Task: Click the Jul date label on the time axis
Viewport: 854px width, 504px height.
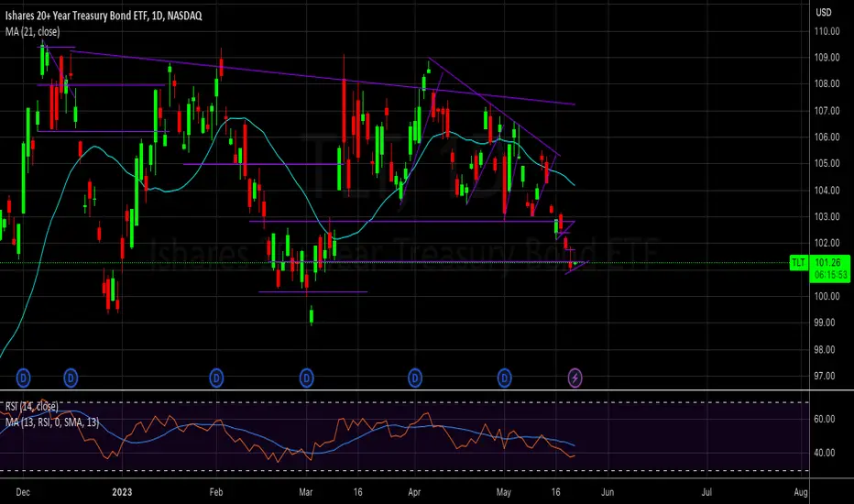Action: pos(706,493)
